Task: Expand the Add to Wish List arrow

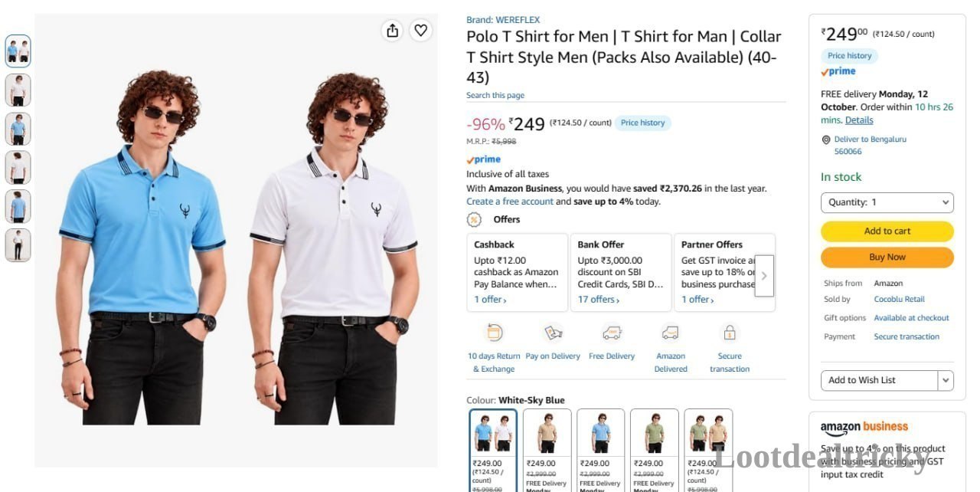Action: [946, 380]
